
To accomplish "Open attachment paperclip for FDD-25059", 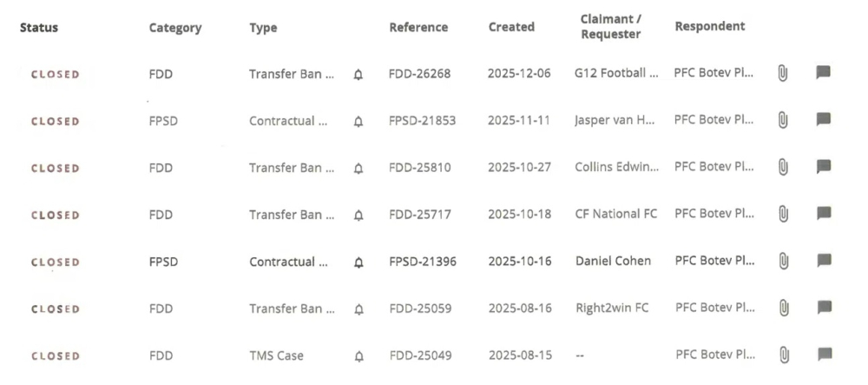I will pyautogui.click(x=782, y=308).
